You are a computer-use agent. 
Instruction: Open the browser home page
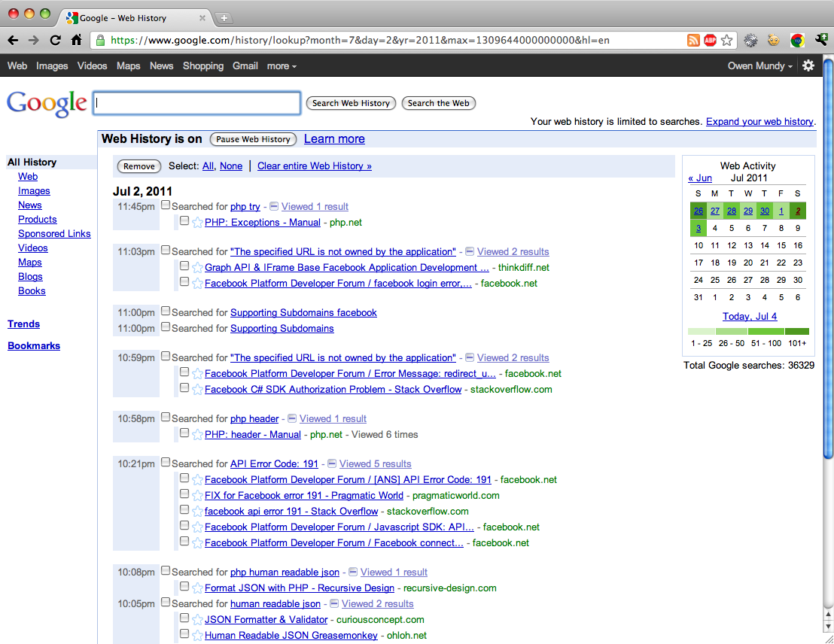[77, 40]
